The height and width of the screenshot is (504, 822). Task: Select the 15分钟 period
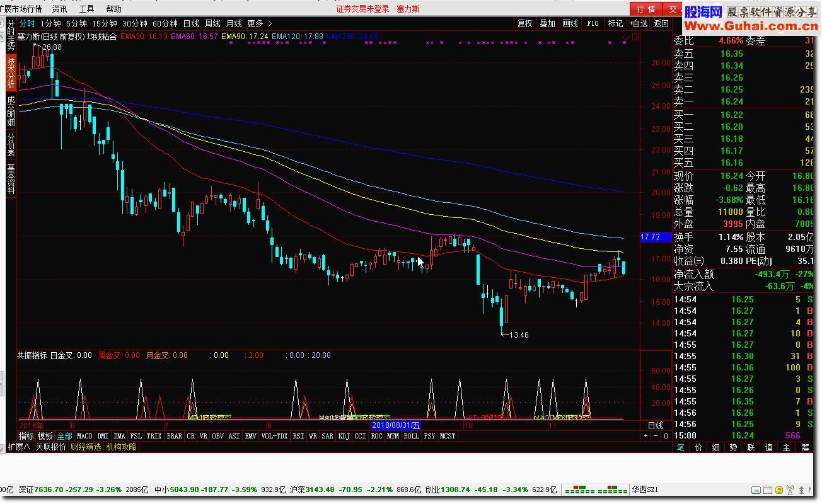(x=105, y=23)
